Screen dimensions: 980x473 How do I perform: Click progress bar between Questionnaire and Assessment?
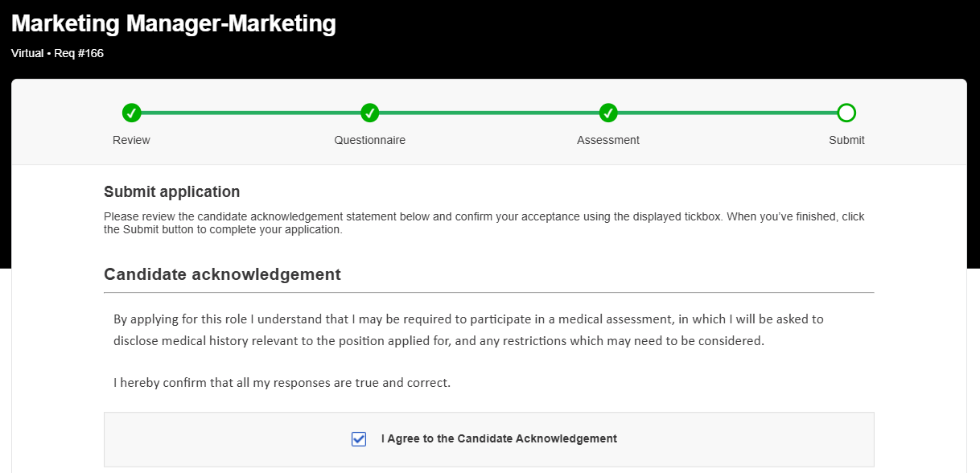489,113
